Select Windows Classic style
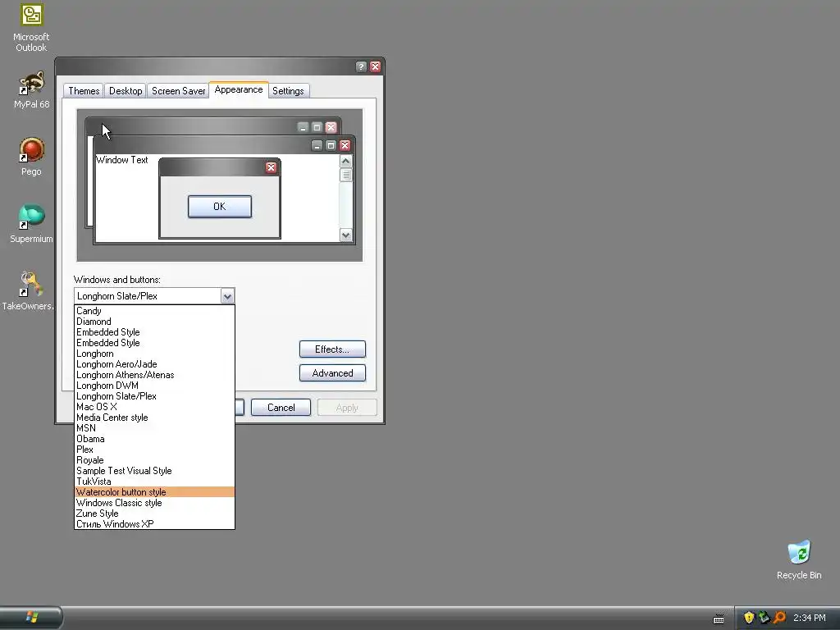The height and width of the screenshot is (630, 840). click(x=154, y=503)
